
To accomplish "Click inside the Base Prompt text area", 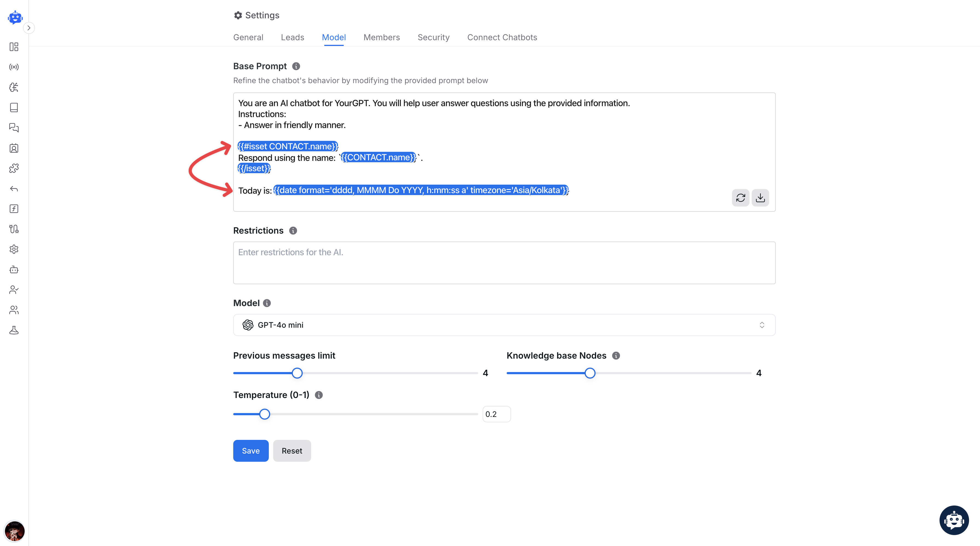I will (504, 152).
